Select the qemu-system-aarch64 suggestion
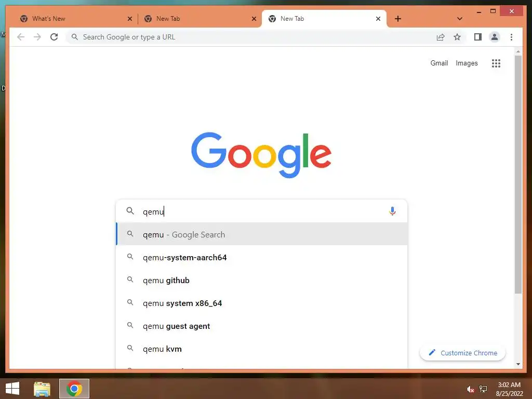This screenshot has height=399, width=532. (x=262, y=257)
